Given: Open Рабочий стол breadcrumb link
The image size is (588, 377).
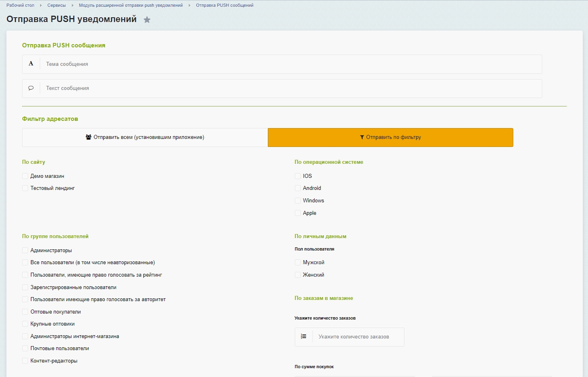Looking at the screenshot, I should (20, 5).
